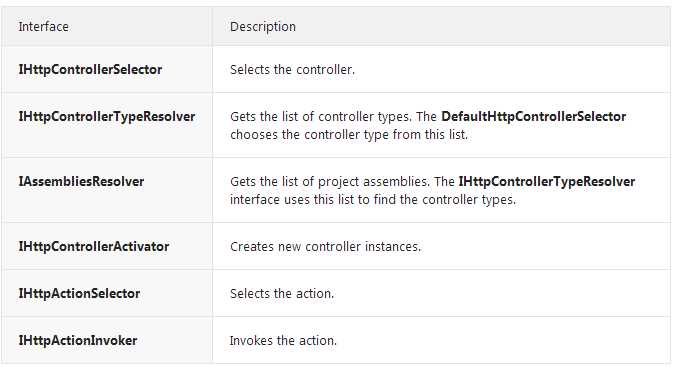Screen dimensions: 674x367
Task: Click the Description column header
Action: pyautogui.click(x=263, y=27)
